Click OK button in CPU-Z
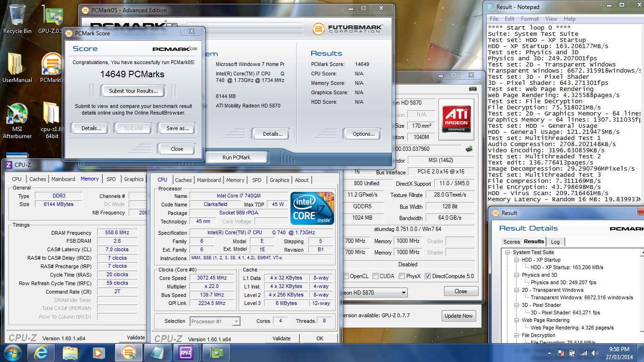 pos(320,338)
